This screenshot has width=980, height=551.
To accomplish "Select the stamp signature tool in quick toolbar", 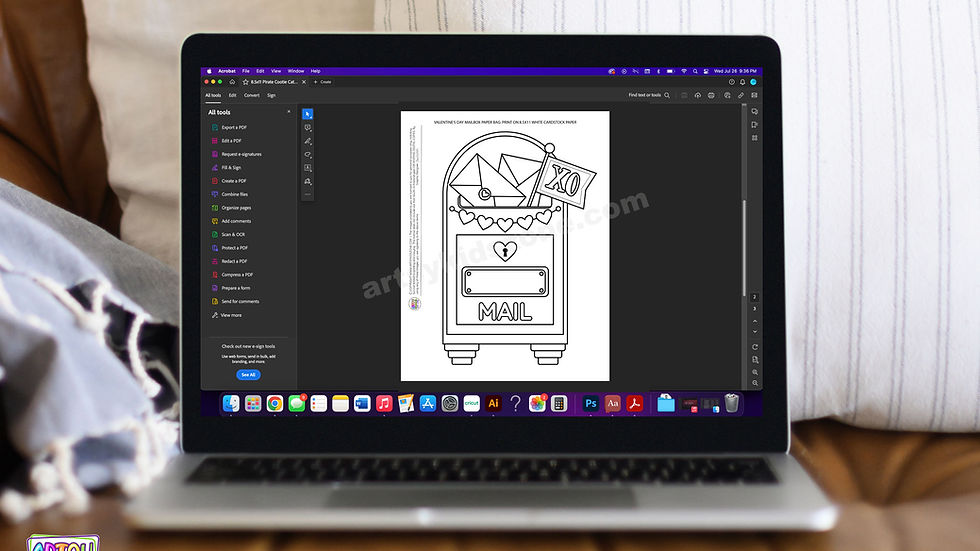I will click(x=308, y=181).
